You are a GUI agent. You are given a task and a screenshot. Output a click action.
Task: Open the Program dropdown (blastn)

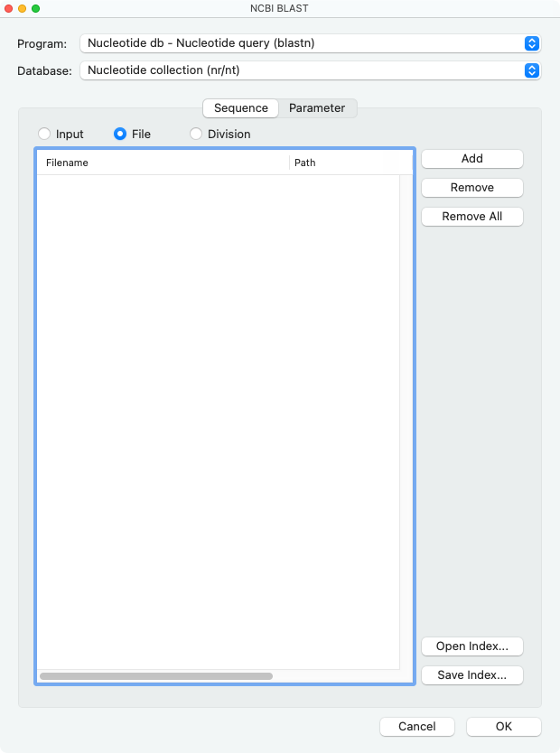pos(310,43)
